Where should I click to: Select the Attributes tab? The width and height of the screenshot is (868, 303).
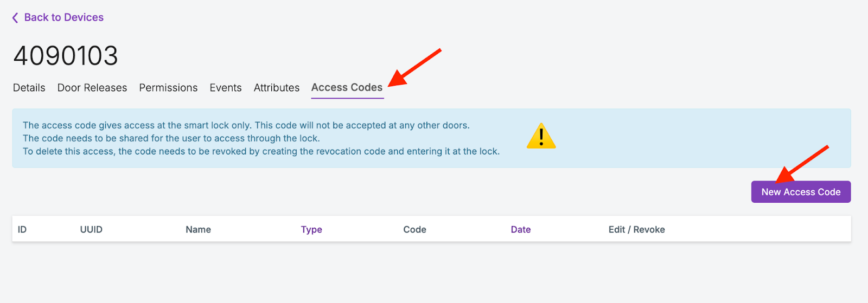(x=277, y=88)
